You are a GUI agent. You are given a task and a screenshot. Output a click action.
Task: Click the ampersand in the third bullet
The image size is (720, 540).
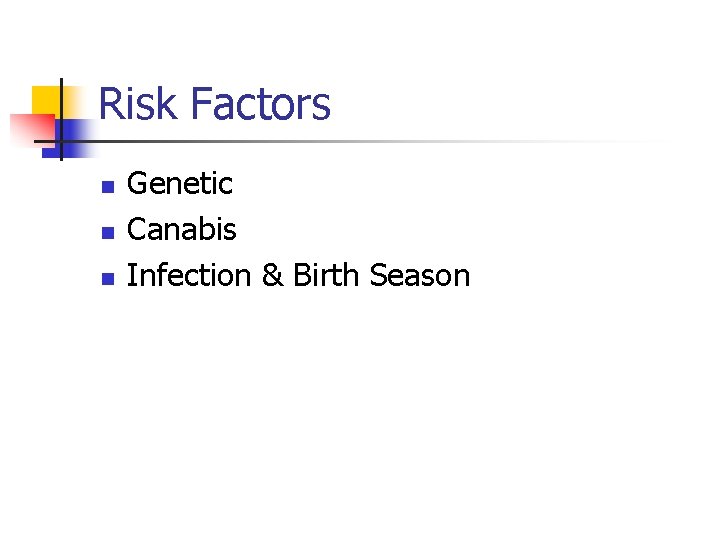[272, 276]
